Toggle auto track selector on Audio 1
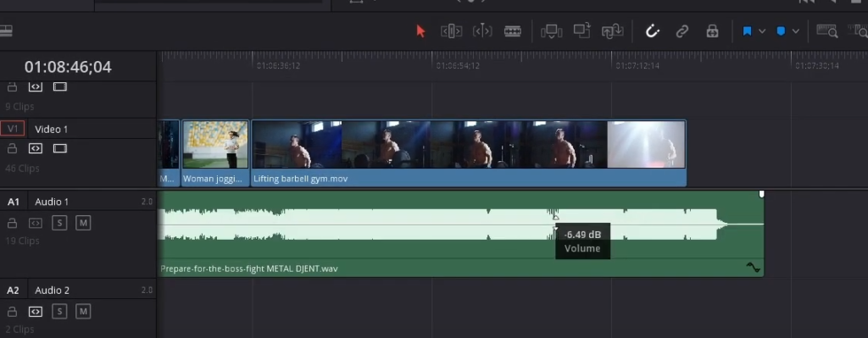This screenshot has height=338, width=868. 36,223
